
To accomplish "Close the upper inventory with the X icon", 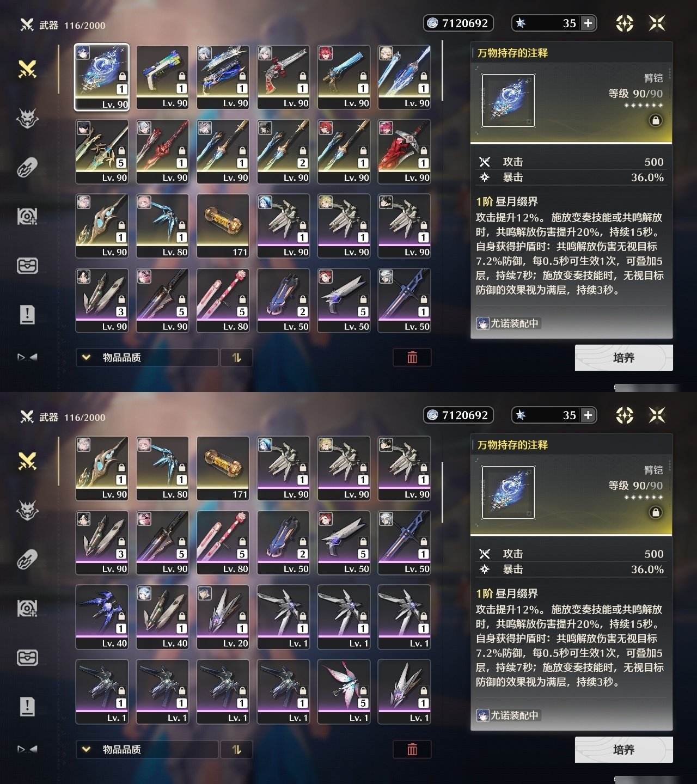I will pyautogui.click(x=657, y=23).
